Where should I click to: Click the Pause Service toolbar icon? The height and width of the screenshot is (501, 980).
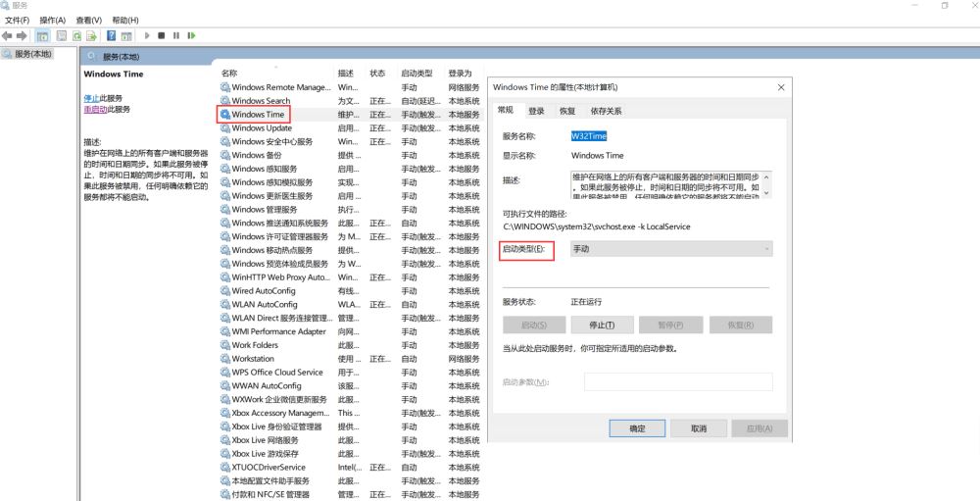(176, 35)
